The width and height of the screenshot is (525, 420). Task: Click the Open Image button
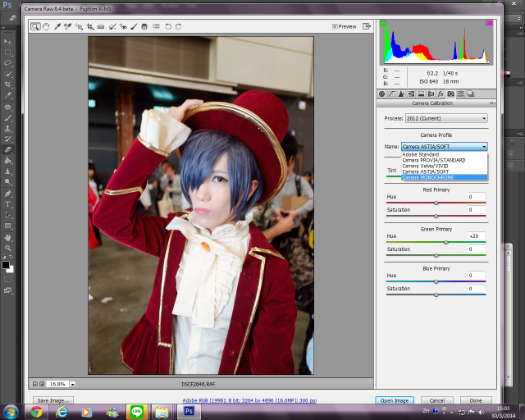coord(395,400)
